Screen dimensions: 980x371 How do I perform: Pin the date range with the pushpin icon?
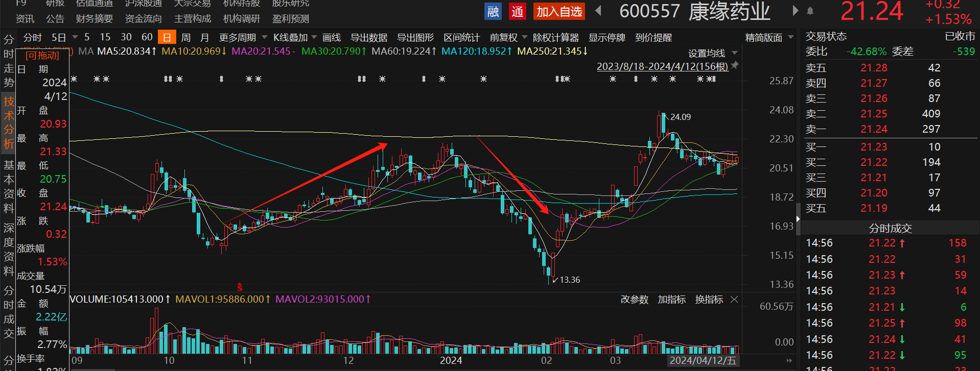(735, 65)
